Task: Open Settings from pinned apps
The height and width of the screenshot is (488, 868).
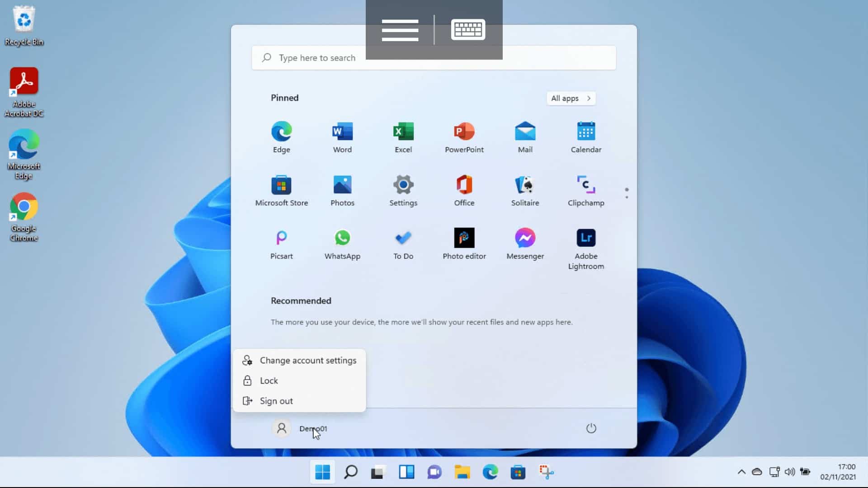Action: tap(403, 191)
